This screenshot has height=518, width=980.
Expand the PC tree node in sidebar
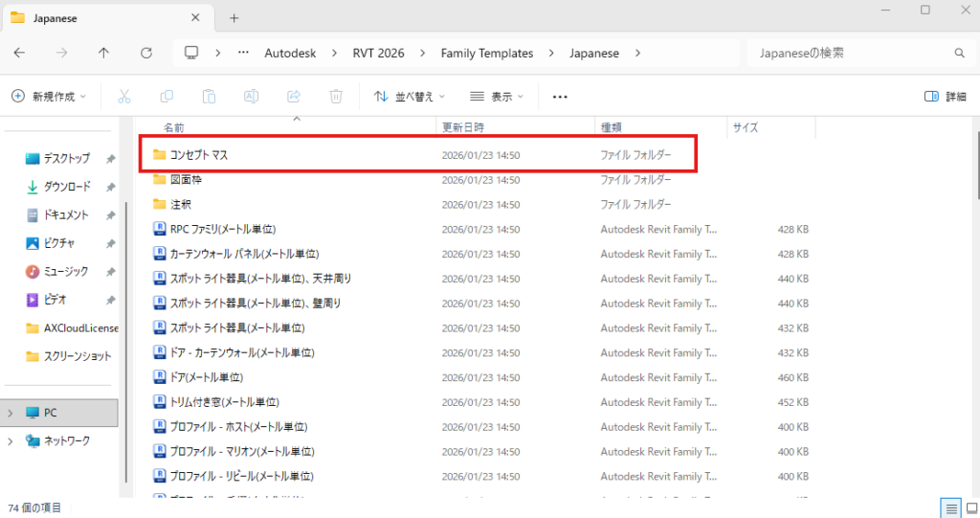[11, 413]
